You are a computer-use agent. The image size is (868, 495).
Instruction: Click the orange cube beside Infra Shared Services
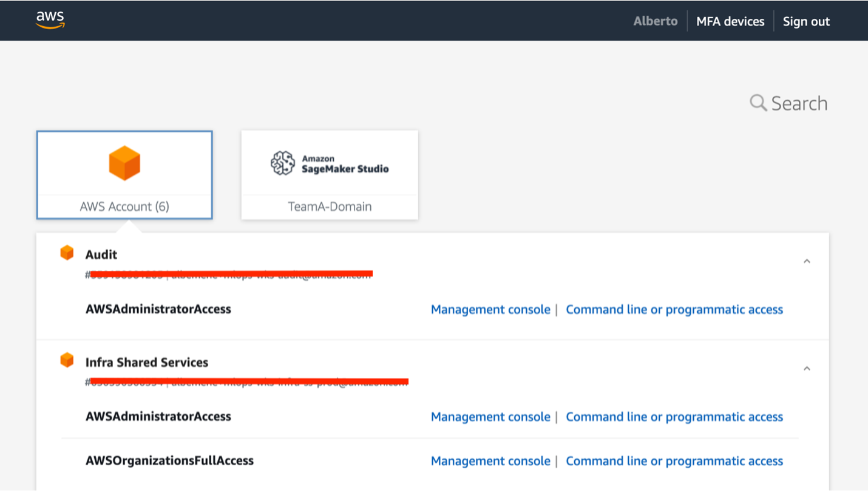click(67, 360)
